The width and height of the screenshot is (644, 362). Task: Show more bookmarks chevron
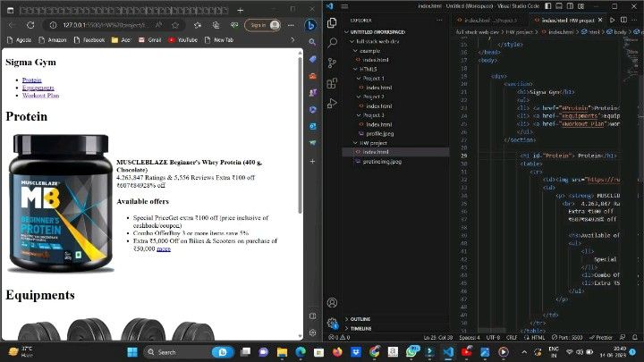(292, 40)
